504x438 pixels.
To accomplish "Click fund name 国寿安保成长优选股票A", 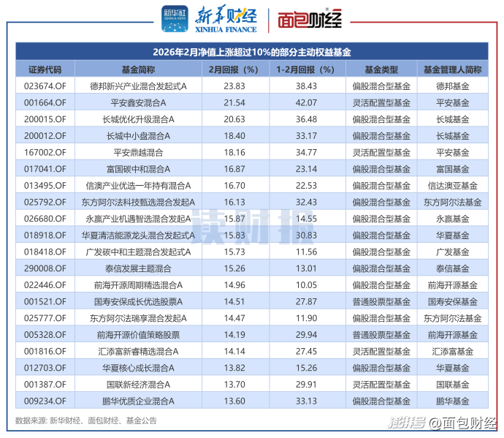I will [x=138, y=301].
